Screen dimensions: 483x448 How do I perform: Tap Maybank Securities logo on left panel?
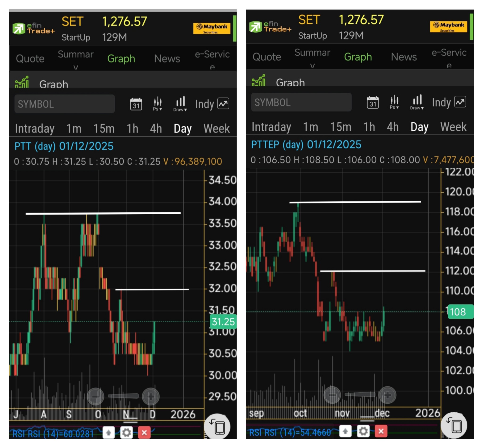pyautogui.click(x=212, y=28)
